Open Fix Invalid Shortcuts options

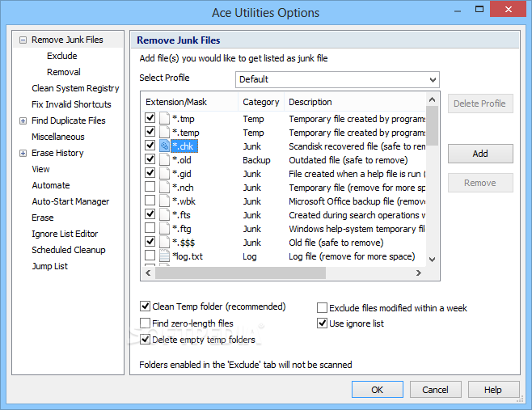click(x=71, y=104)
